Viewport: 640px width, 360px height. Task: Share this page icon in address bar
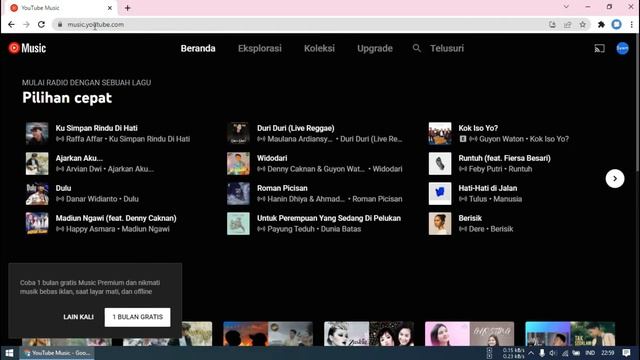click(567, 24)
